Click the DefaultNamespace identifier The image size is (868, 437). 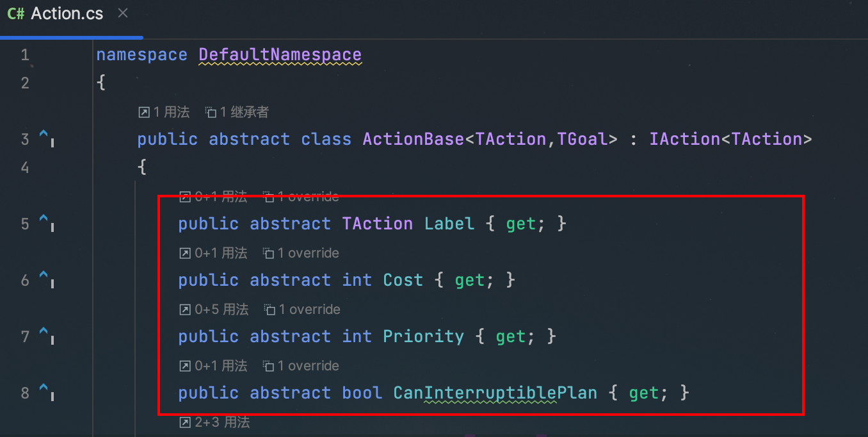click(x=280, y=54)
